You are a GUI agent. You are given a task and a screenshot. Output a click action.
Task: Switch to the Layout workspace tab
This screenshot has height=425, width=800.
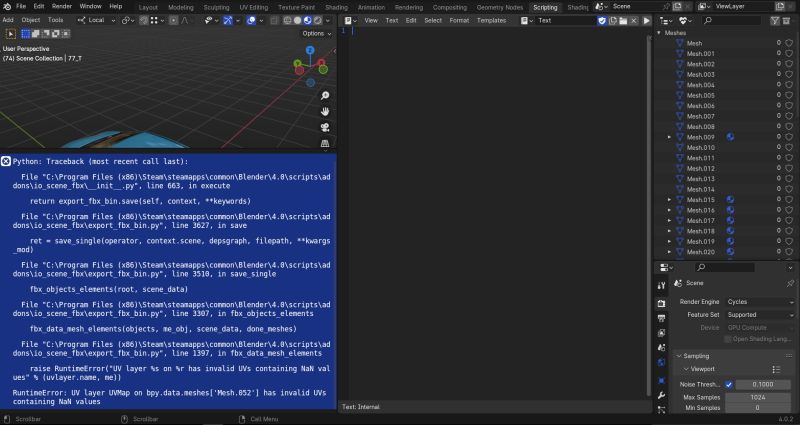148,8
